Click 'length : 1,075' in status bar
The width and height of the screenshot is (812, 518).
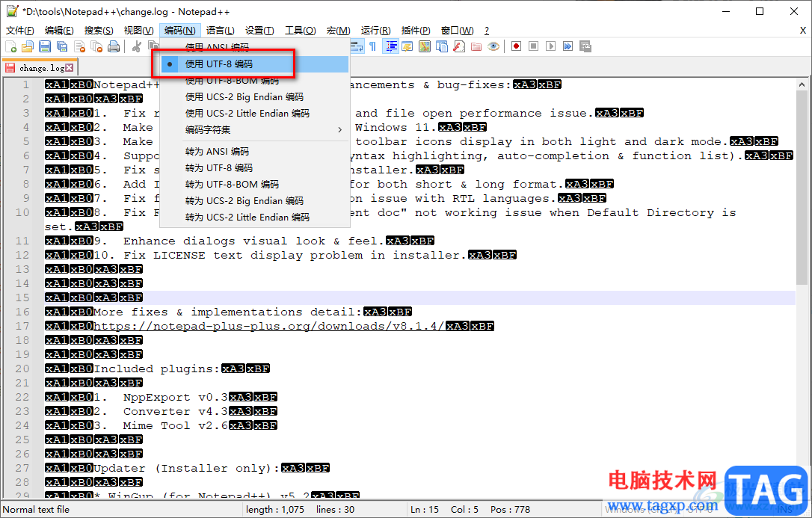tap(275, 510)
